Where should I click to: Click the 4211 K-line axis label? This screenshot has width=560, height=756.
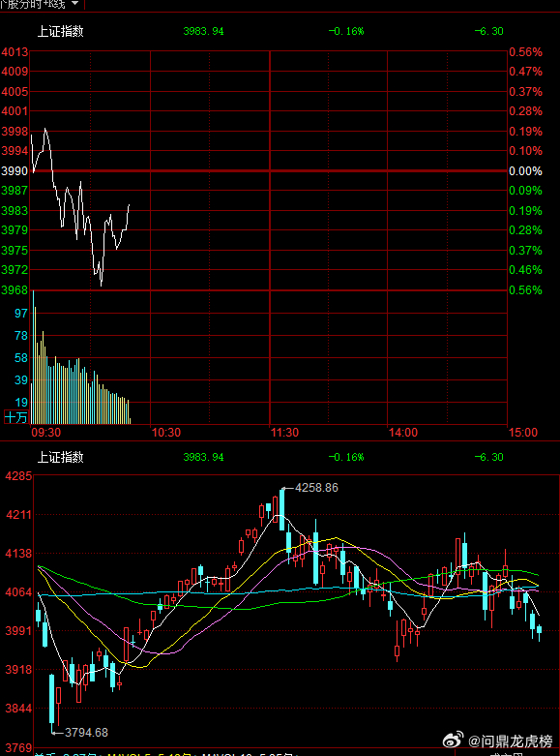click(18, 515)
